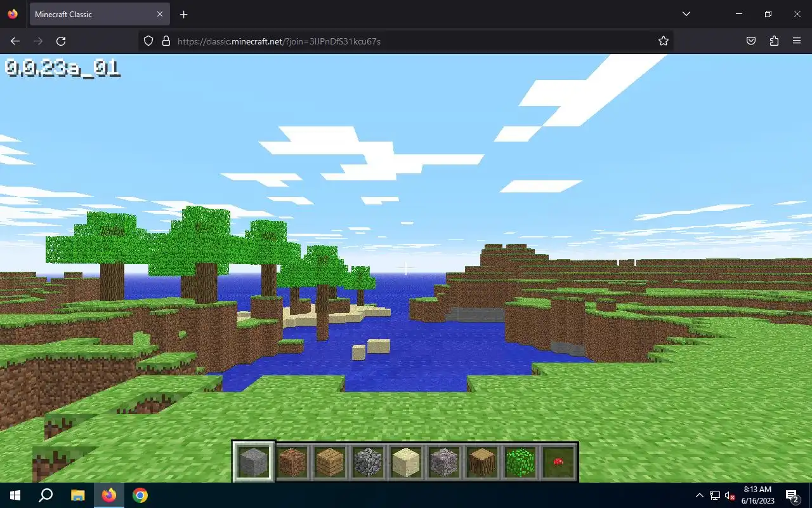812x508 pixels.
Task: Open the Firefox extensions menu
Action: 774,41
